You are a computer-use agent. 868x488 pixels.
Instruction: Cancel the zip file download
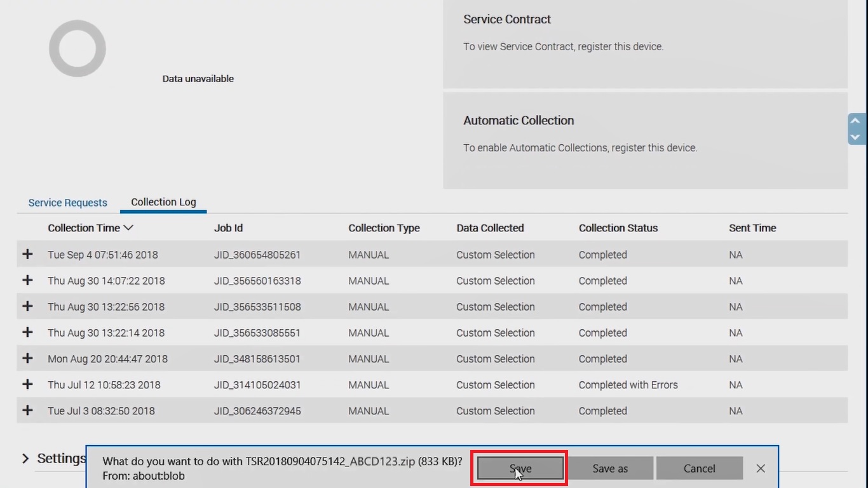click(x=699, y=468)
